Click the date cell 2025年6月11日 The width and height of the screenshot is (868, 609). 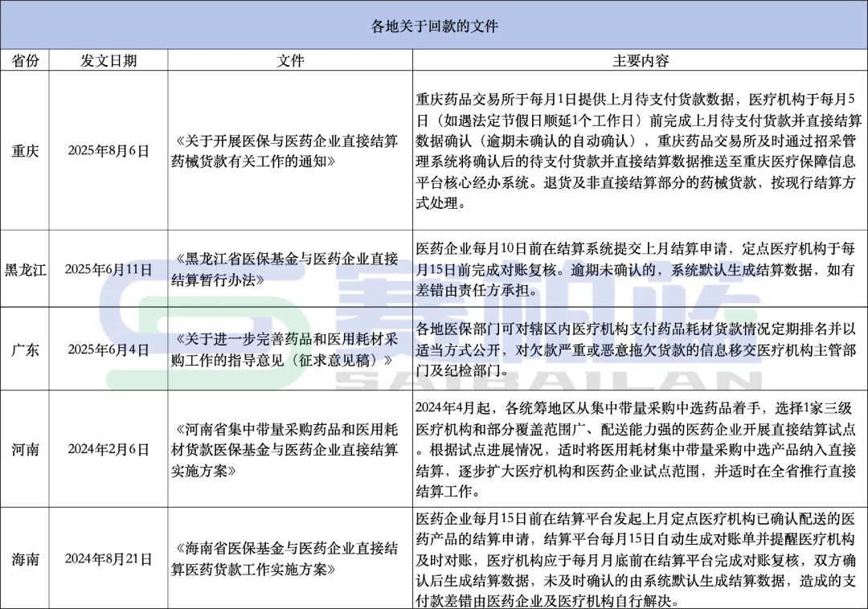pos(108,269)
